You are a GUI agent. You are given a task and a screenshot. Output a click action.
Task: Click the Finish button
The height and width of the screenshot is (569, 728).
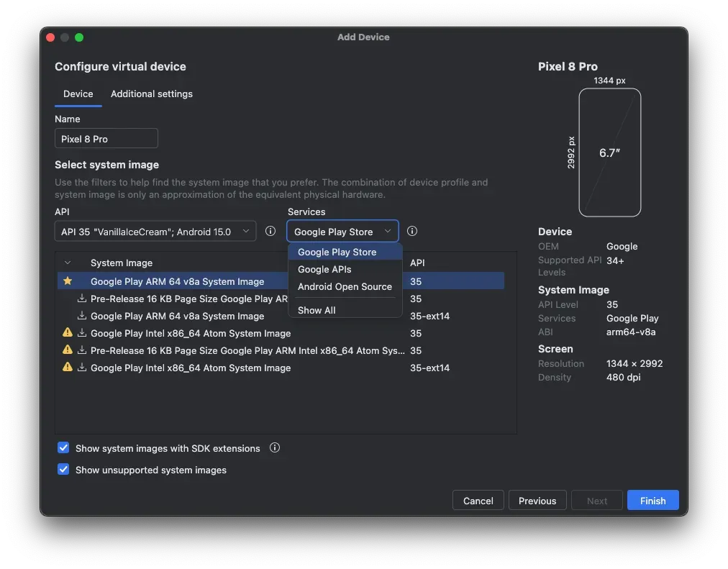coord(652,501)
